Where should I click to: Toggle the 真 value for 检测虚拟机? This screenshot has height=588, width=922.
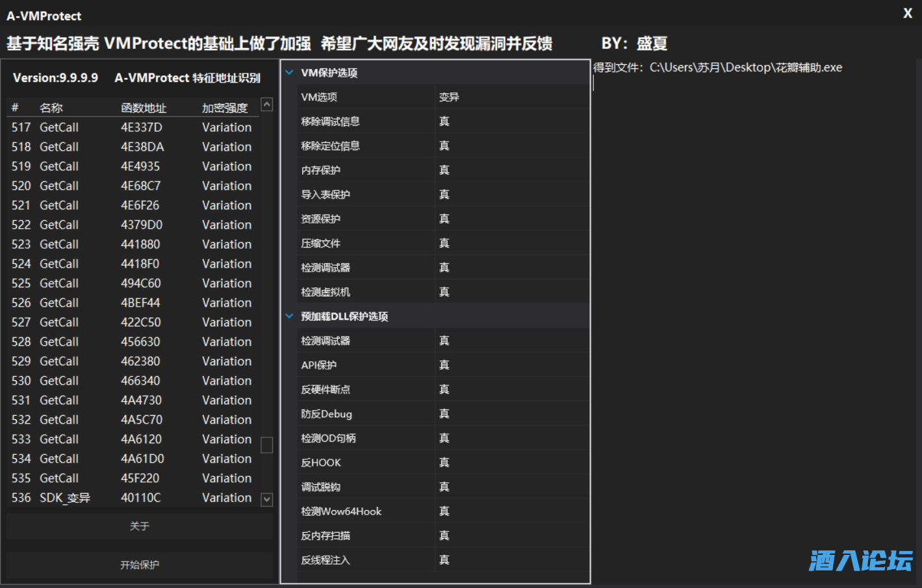tap(512, 292)
